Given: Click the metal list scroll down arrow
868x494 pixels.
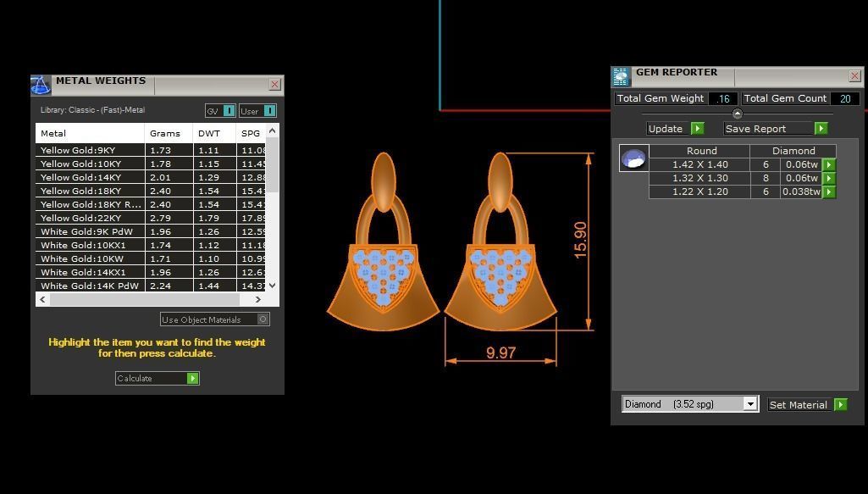Looking at the screenshot, I should coord(272,286).
